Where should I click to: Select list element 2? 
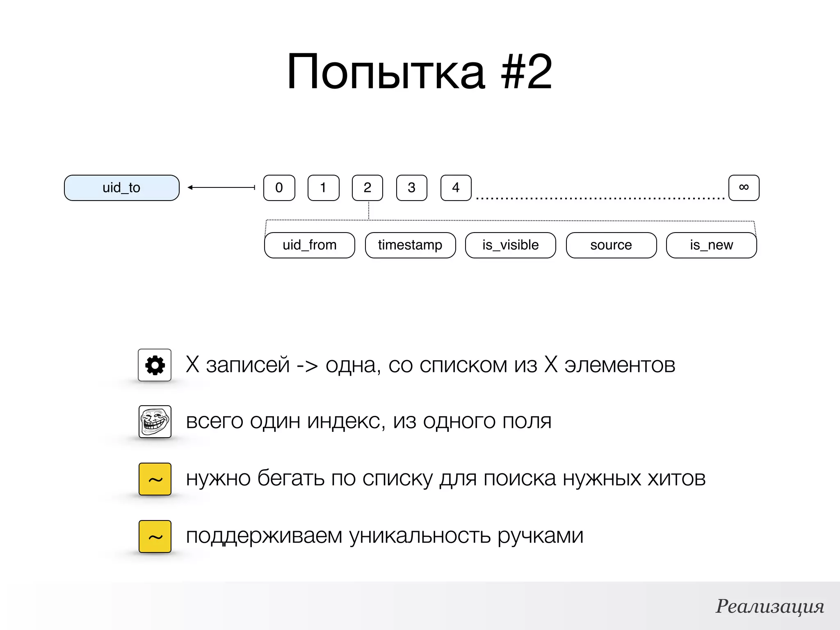tap(367, 188)
